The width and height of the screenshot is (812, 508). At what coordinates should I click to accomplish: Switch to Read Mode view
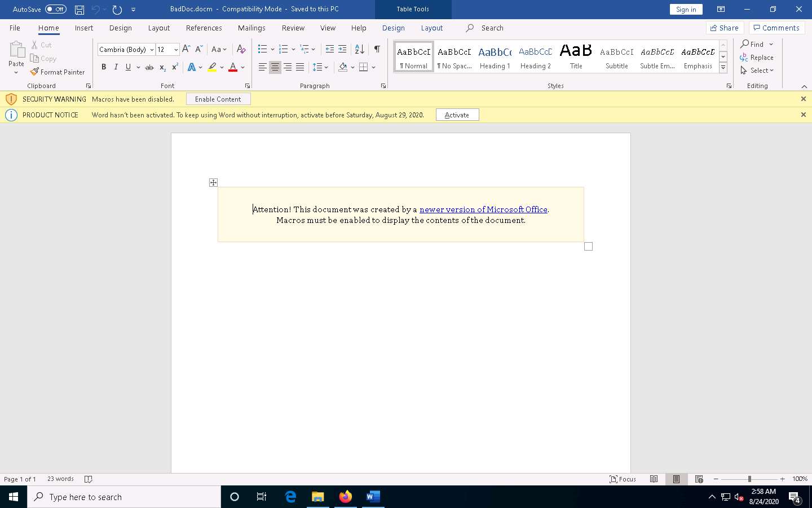654,479
